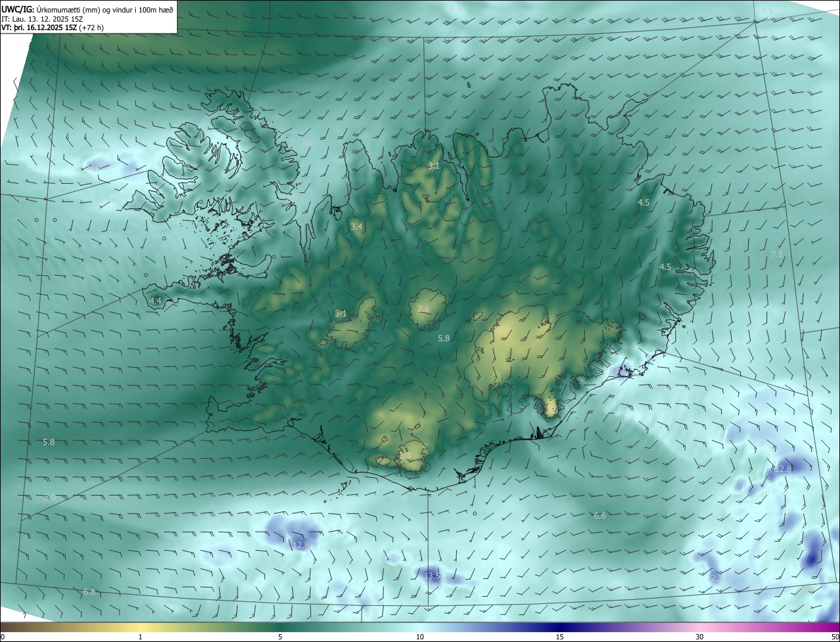Click the colorbar tick label 1
Image resolution: width=840 pixels, height=642 pixels.
[140, 637]
